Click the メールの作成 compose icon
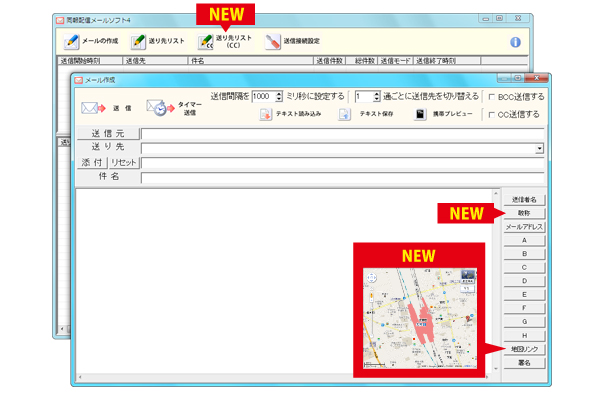 (x=71, y=42)
